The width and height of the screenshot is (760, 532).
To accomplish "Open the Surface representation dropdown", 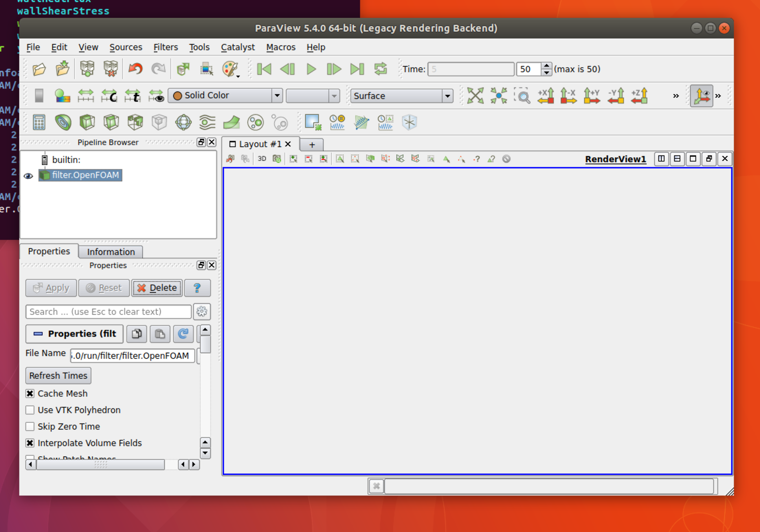I will tap(401, 96).
